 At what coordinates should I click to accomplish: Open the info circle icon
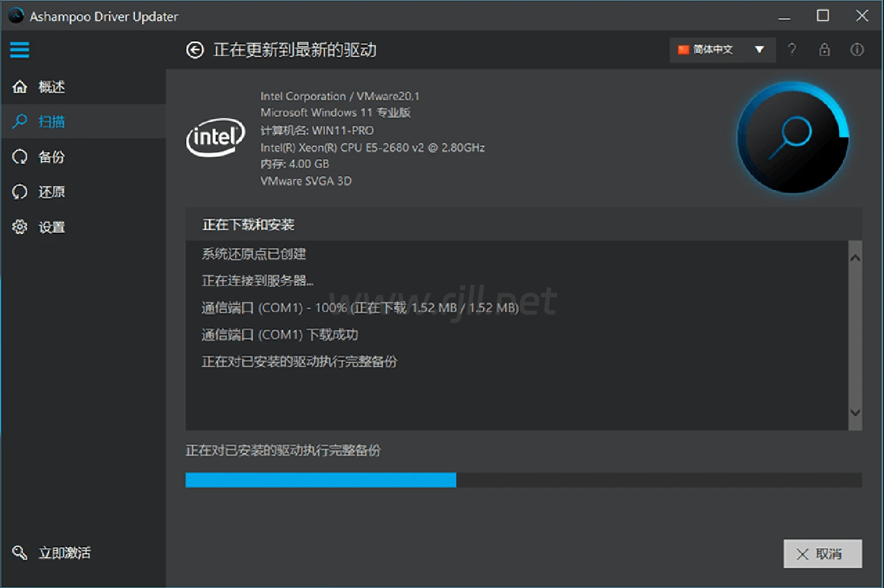tap(857, 50)
